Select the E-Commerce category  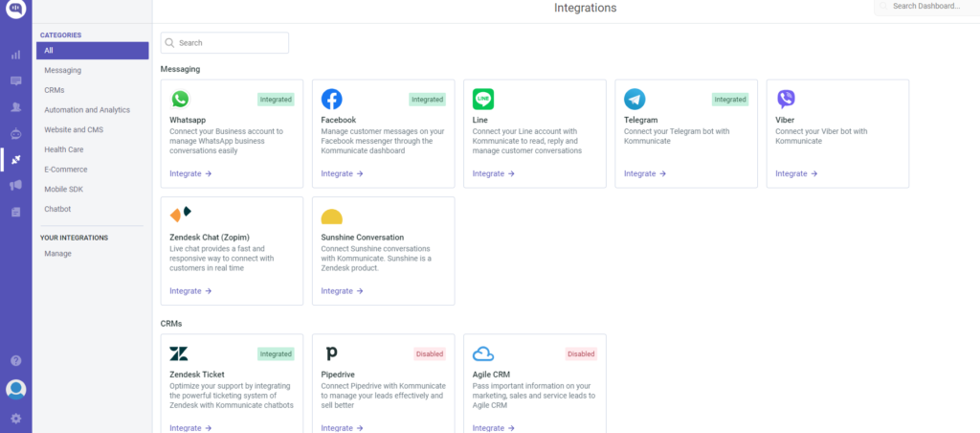[x=66, y=170]
